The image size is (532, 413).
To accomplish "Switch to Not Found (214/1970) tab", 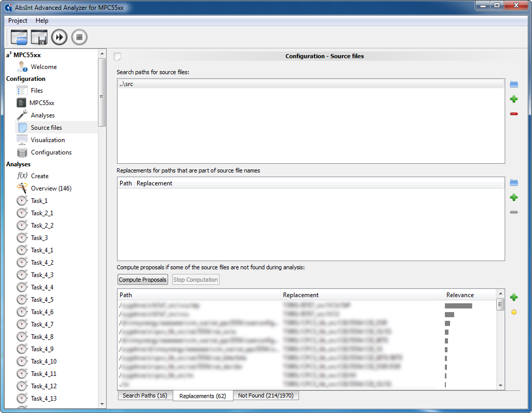I will 265,395.
